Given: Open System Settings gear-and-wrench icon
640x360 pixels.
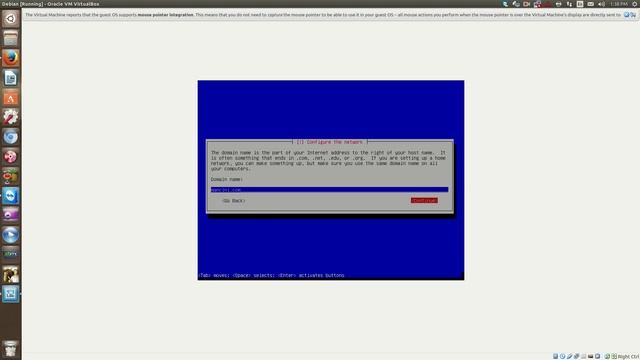Looking at the screenshot, I should (x=11, y=117).
